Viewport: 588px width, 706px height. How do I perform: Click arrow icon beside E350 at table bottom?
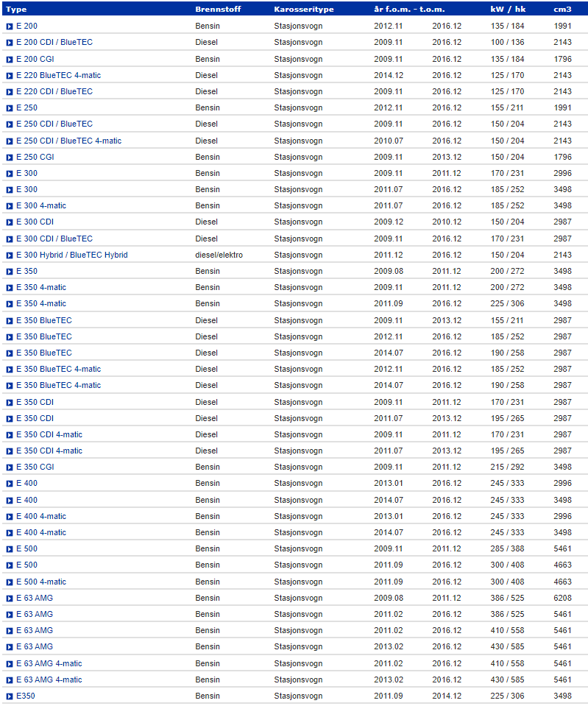click(x=10, y=696)
